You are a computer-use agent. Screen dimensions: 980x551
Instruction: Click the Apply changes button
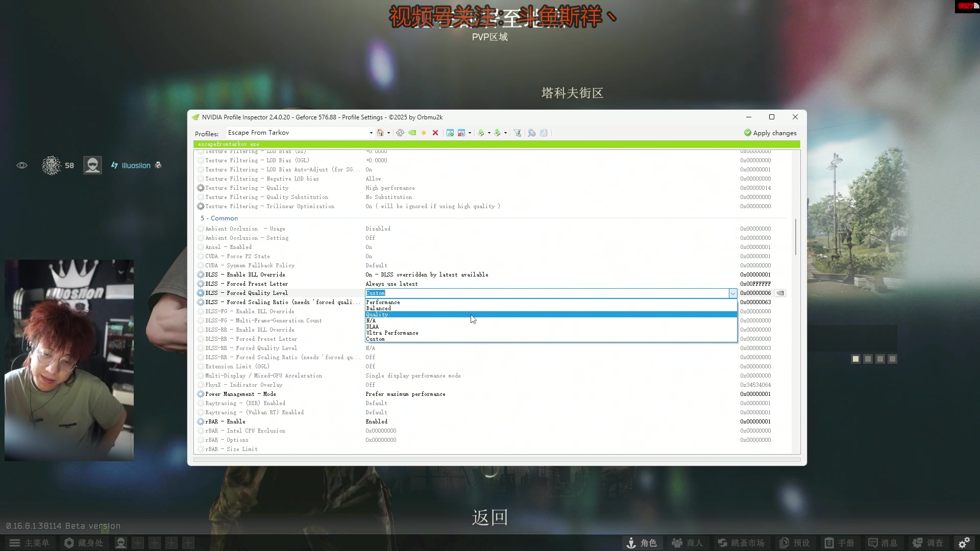point(770,133)
